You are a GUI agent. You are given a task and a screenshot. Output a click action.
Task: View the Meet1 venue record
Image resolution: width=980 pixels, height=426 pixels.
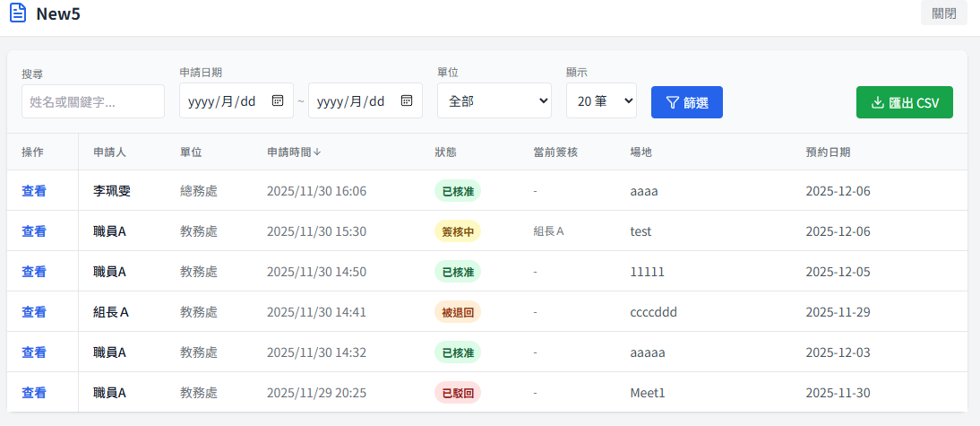pyautogui.click(x=34, y=393)
